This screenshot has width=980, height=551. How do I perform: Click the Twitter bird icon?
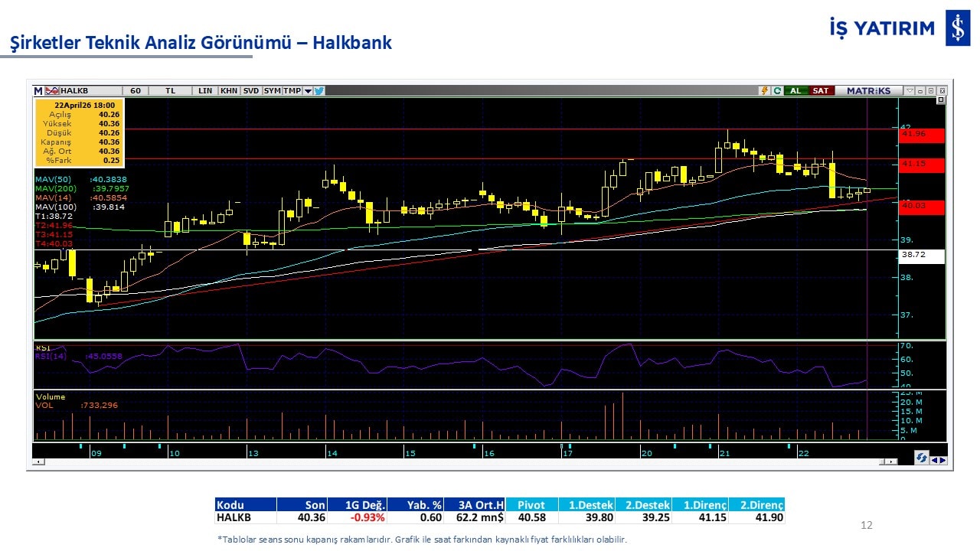click(x=319, y=90)
